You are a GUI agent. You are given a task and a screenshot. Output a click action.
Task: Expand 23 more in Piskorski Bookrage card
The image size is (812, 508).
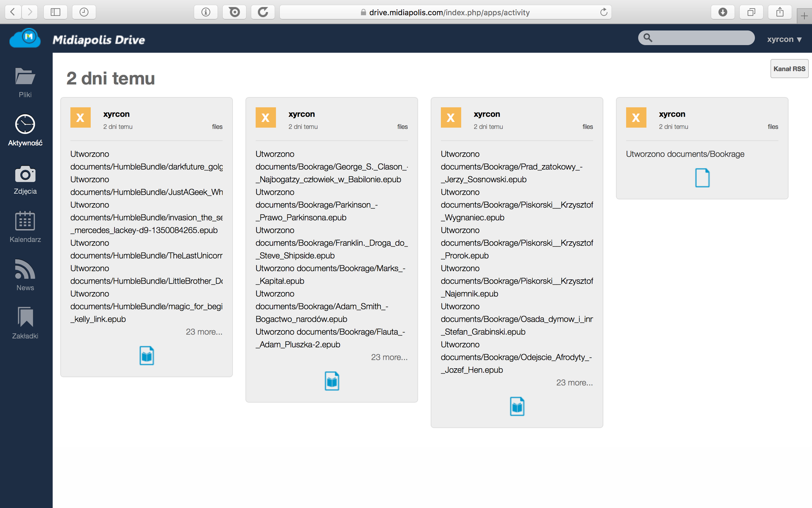574,382
